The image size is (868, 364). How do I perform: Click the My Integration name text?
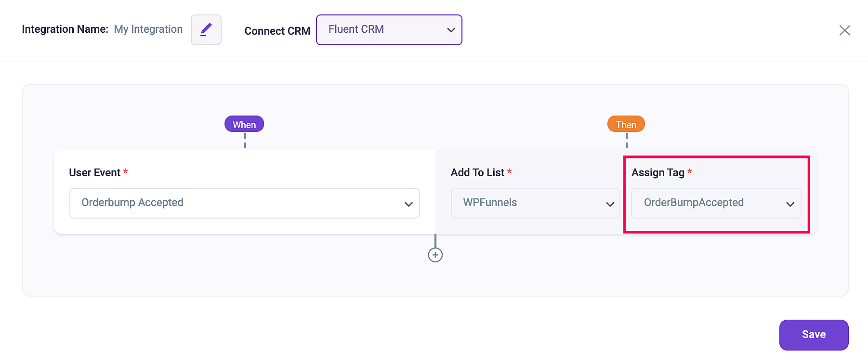148,29
